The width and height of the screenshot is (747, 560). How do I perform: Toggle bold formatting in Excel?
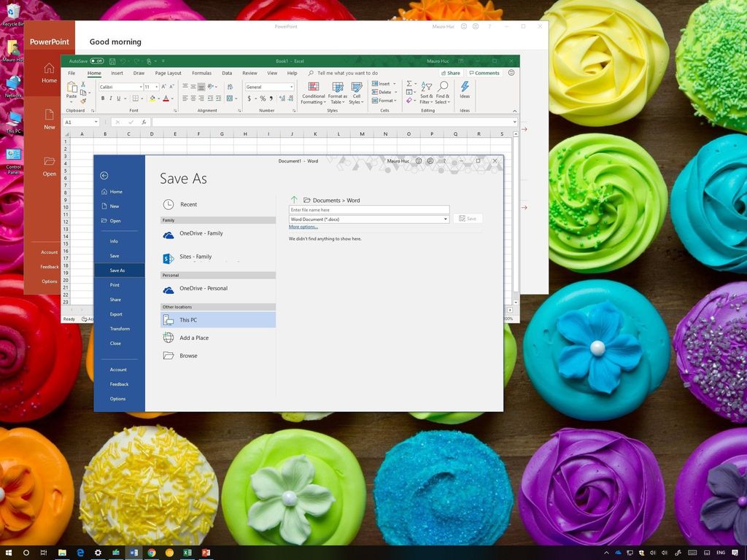tap(102, 97)
